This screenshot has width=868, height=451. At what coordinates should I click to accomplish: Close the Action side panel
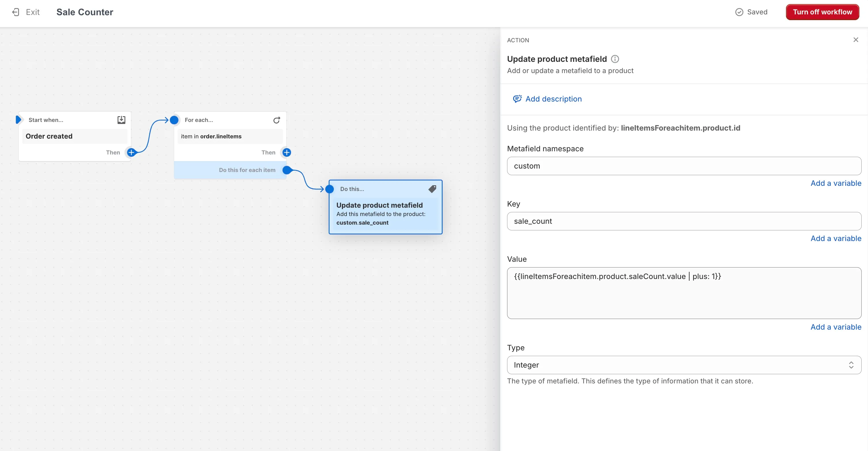click(x=856, y=40)
